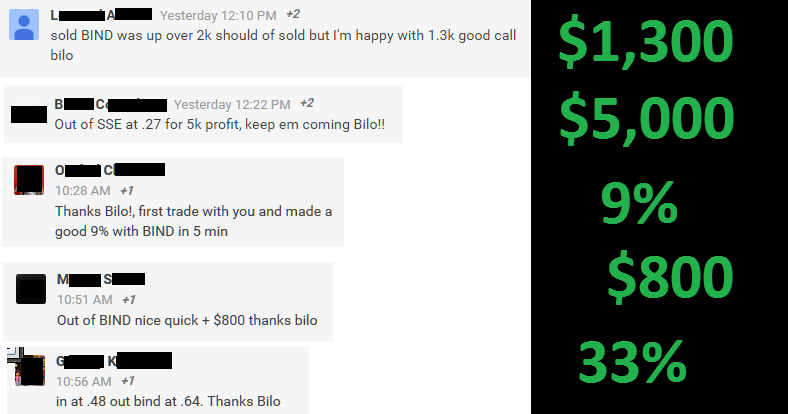Open the 10:56 AM timestamp link
788x414 pixels.
pyautogui.click(x=84, y=381)
